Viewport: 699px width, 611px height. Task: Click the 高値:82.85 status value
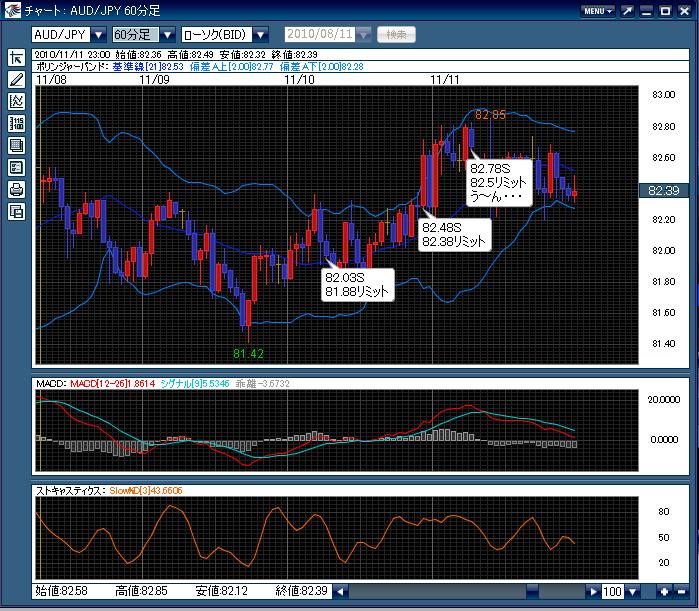pyautogui.click(x=141, y=591)
